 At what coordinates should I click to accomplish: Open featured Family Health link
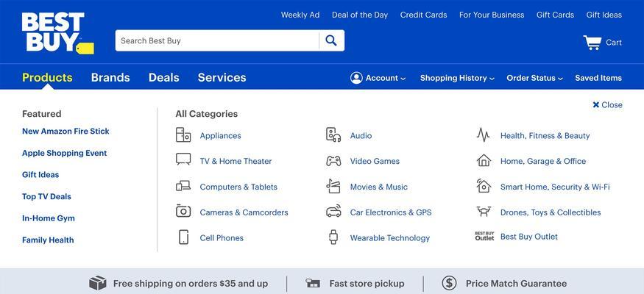[48, 240]
